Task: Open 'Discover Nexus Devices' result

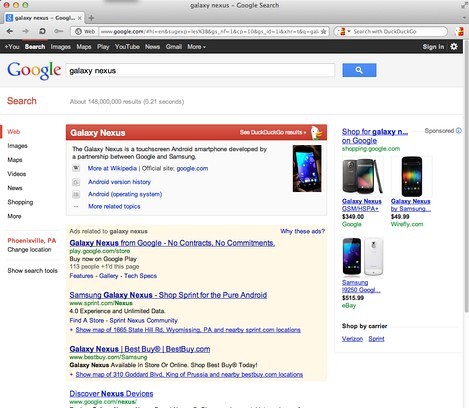Action: click(111, 394)
